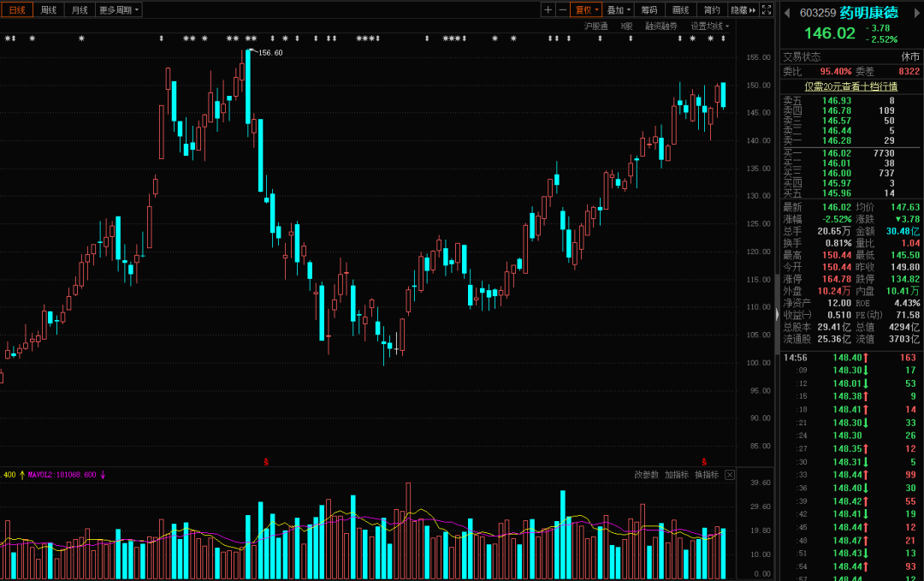Viewport: 924px width, 581px height.
Task: Go to next stock with right arrow
Action: click(917, 13)
